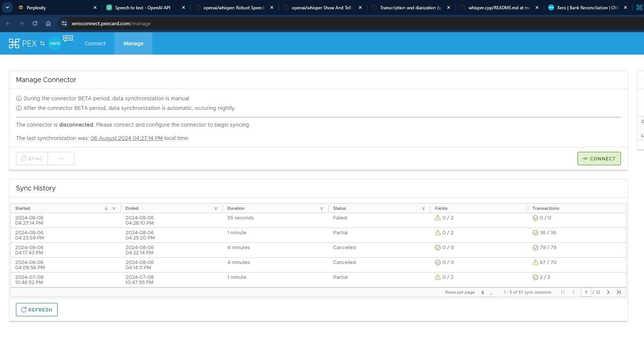The image size is (644, 346).
Task: Expand the Rows per page dropdown
Action: 487,293
